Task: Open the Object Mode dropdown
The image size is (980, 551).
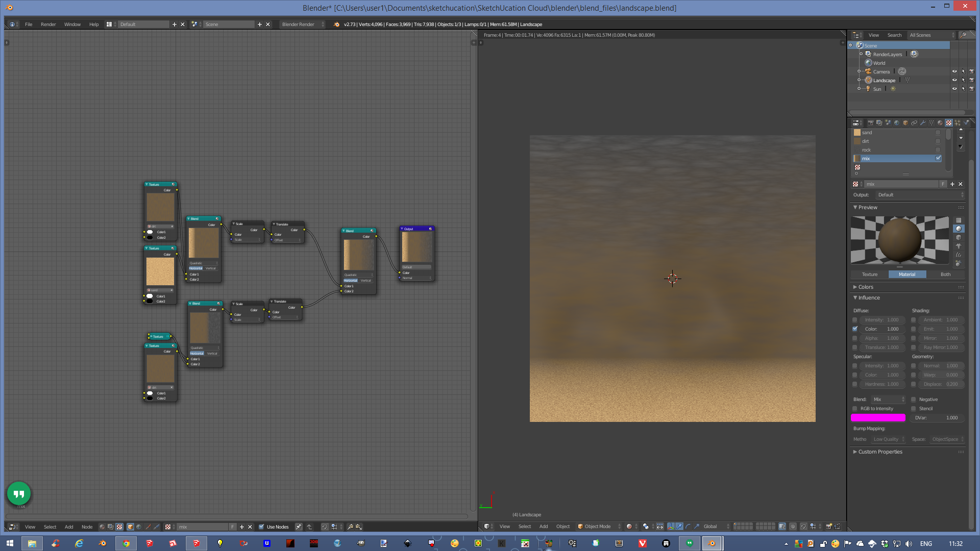Action: (599, 527)
